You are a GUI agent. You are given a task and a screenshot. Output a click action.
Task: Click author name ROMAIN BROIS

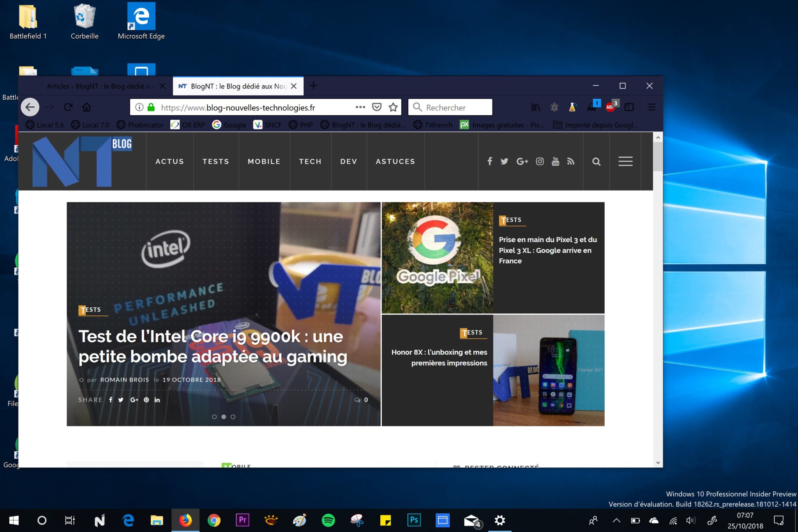[124, 380]
